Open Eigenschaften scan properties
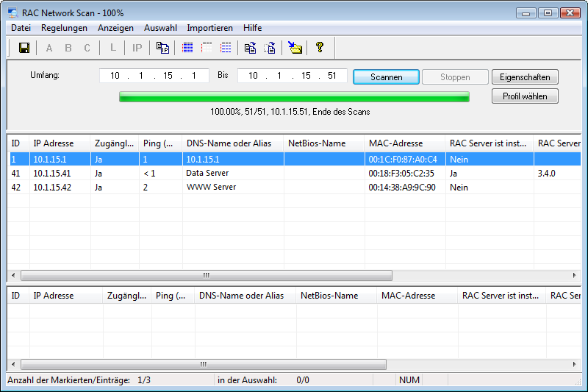 525,77
